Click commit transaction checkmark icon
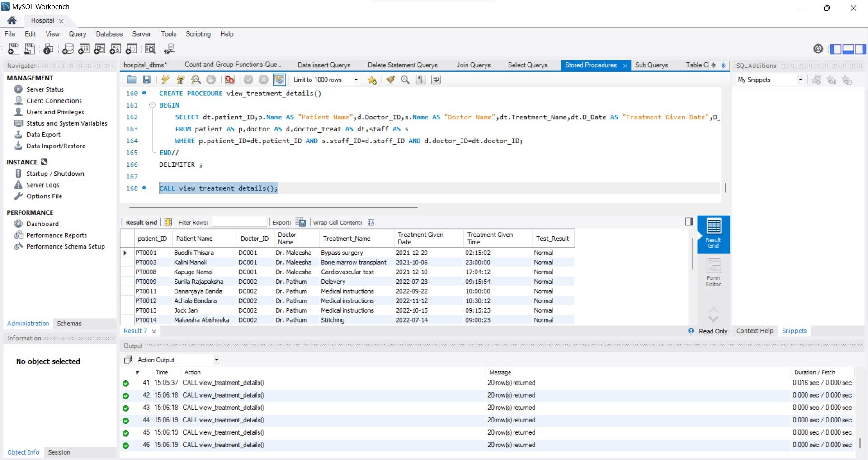The image size is (868, 460). (x=248, y=80)
